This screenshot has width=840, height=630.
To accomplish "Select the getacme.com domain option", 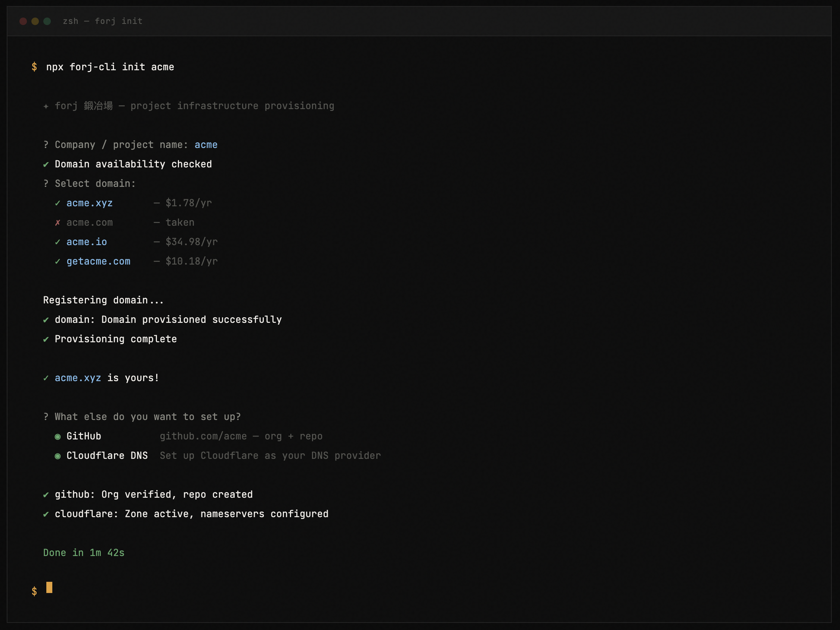I will point(98,261).
